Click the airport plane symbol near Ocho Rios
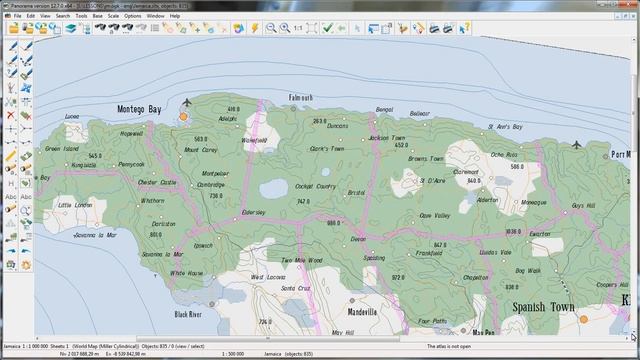Image resolution: width=640 pixels, height=360 pixels. (576, 144)
